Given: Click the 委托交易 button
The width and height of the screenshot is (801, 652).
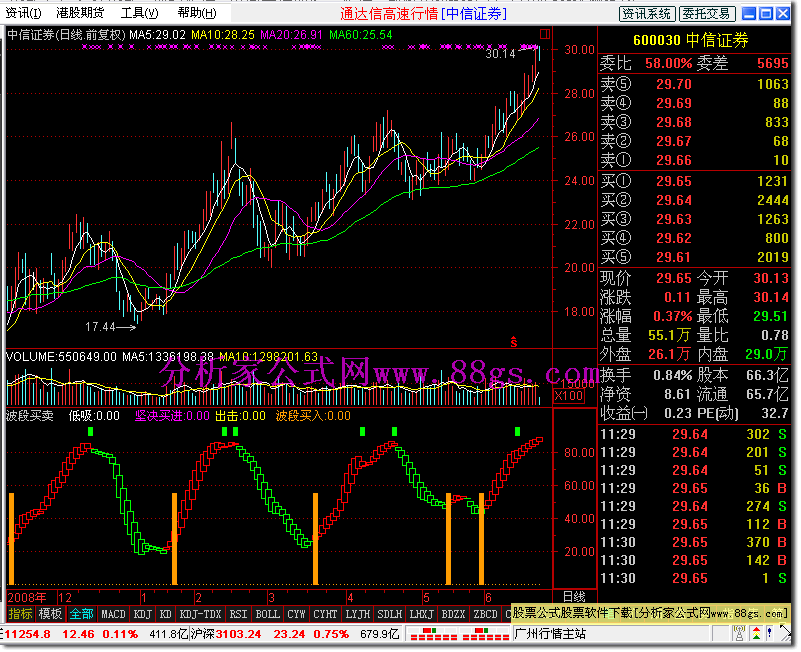Looking at the screenshot, I should pyautogui.click(x=707, y=14).
